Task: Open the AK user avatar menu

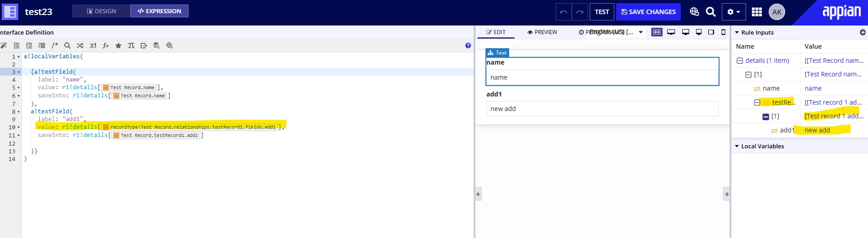Action: coord(777,12)
